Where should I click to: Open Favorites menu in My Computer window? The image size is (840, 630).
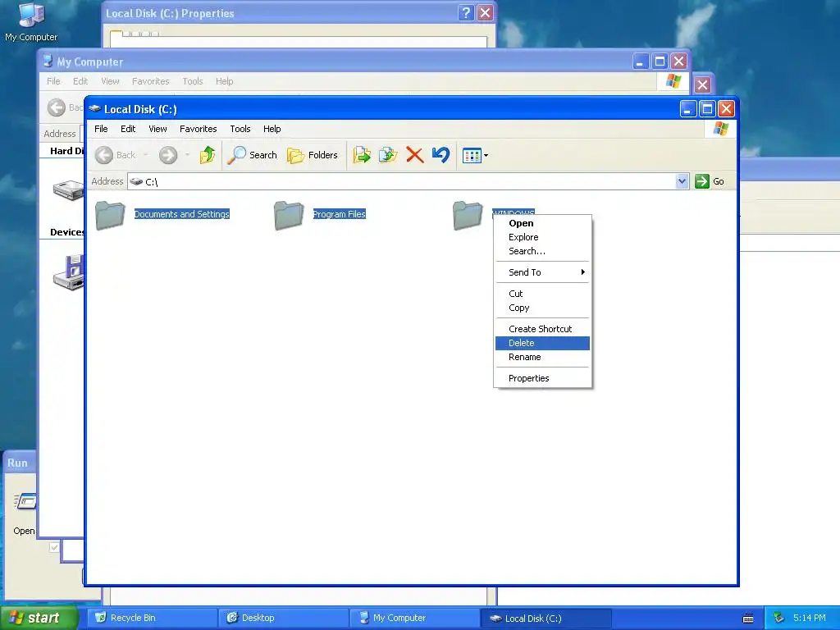pos(151,81)
